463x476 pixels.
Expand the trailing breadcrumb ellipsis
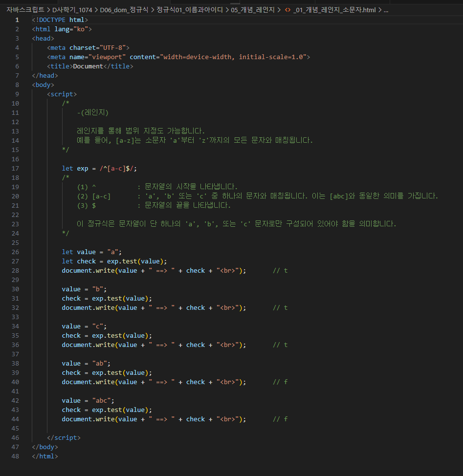[386, 10]
